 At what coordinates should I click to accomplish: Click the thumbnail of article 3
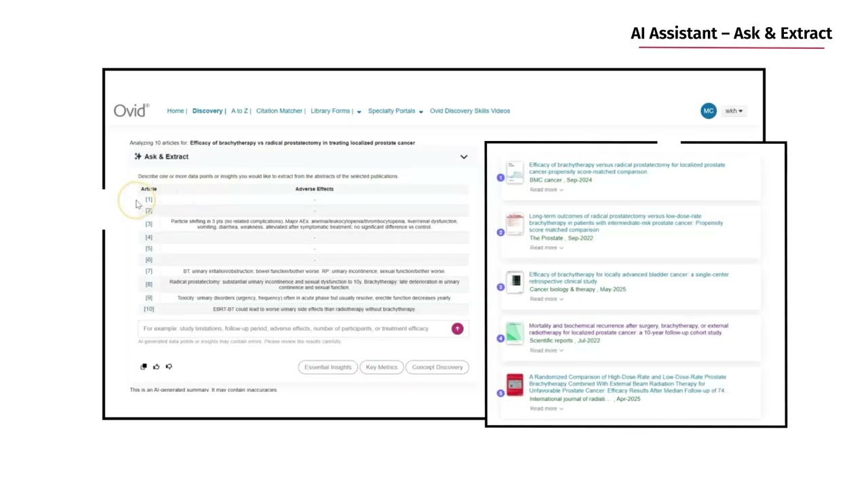pyautogui.click(x=515, y=282)
